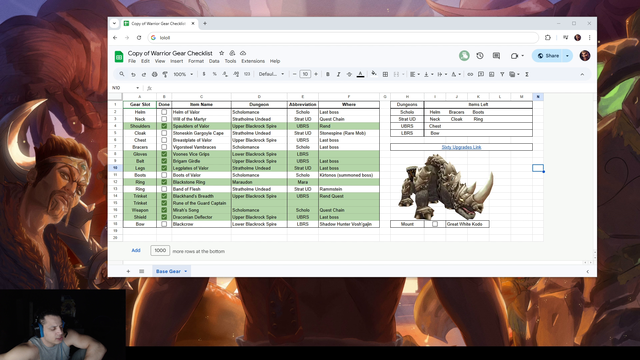
Task: Open text rotation dropdown
Action: tap(456, 74)
